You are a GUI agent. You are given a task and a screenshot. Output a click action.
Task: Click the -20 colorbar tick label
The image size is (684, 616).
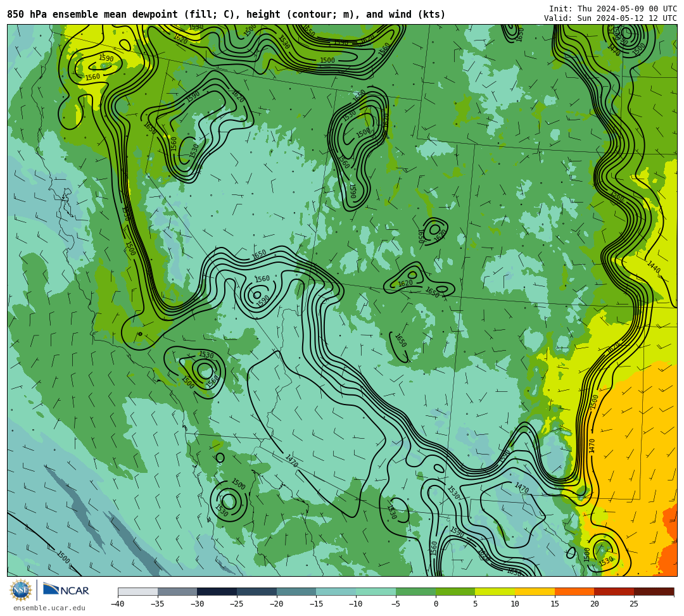click(277, 604)
